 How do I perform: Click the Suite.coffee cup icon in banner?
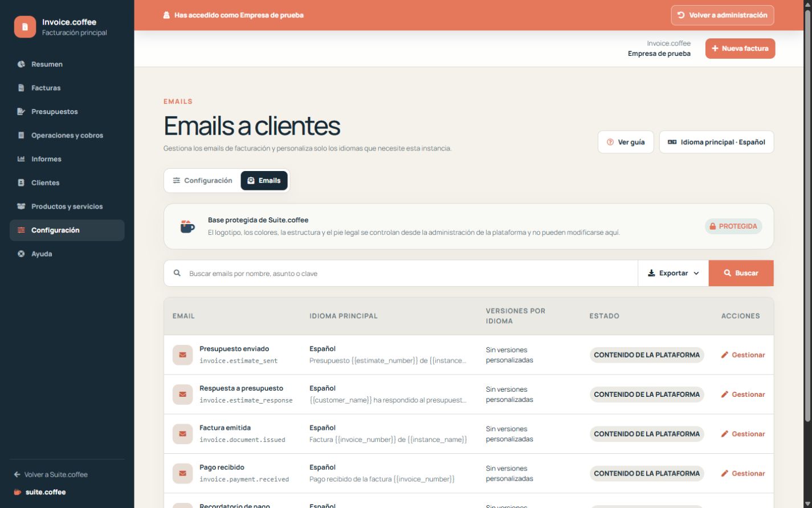[187, 226]
